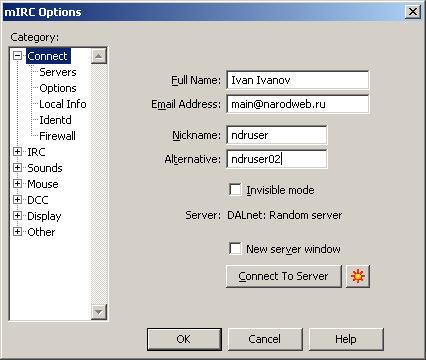Expand the Display category node
This screenshot has width=426, height=360.
(17, 216)
